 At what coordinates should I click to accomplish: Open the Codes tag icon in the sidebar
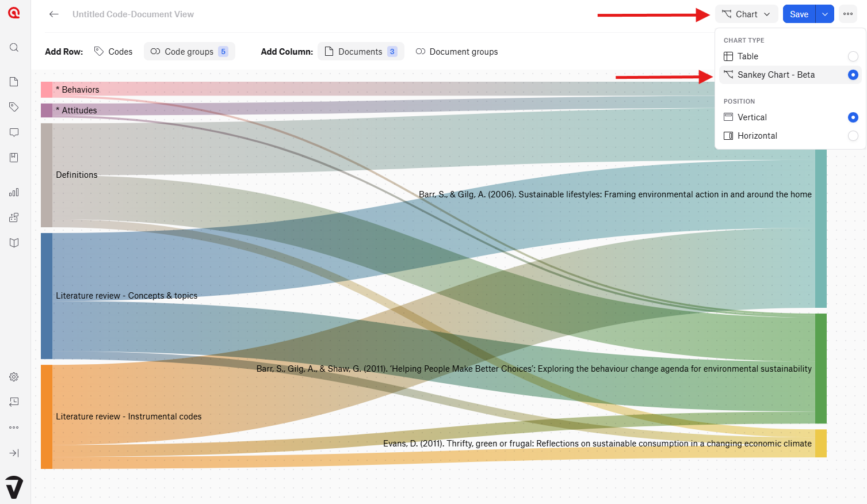[14, 107]
